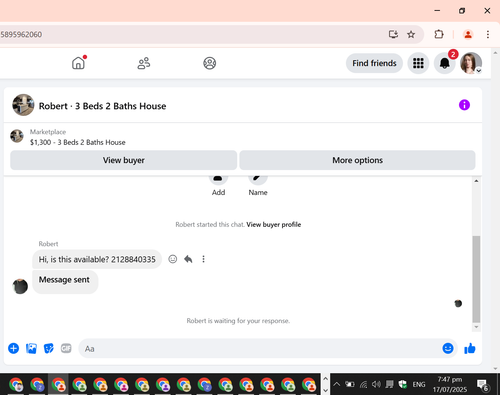This screenshot has height=395, width=500.
Task: Click the page scrollbar up arrow at window edge
Action: coord(495,53)
